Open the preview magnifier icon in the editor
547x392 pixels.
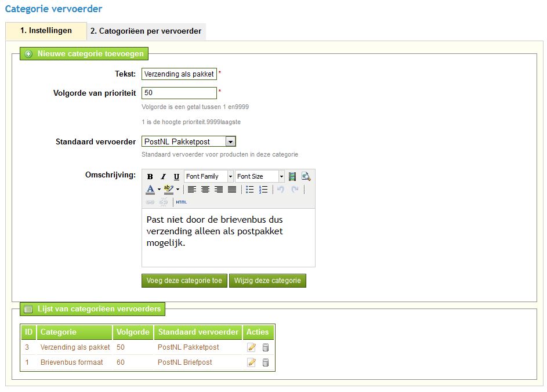(306, 176)
